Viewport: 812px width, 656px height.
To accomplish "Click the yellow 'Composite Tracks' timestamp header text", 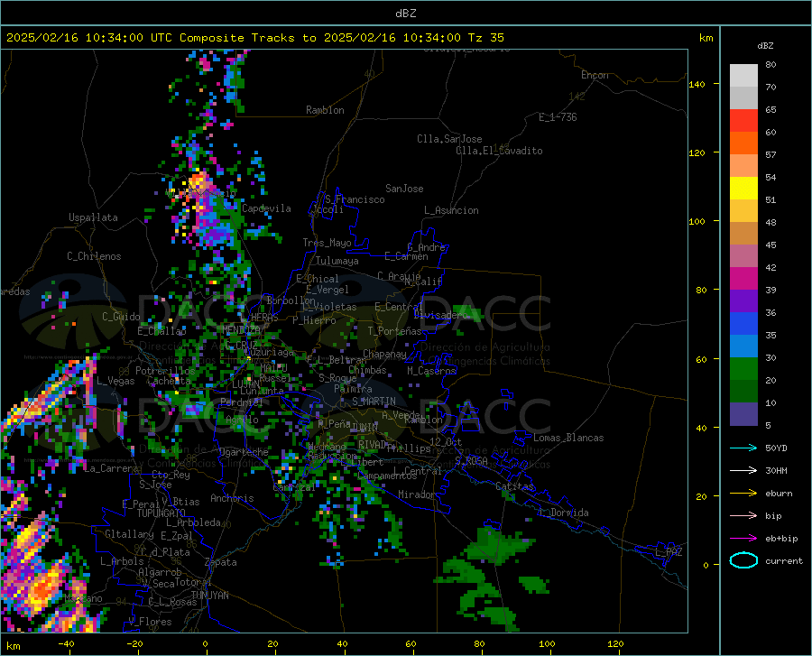I will point(254,38).
